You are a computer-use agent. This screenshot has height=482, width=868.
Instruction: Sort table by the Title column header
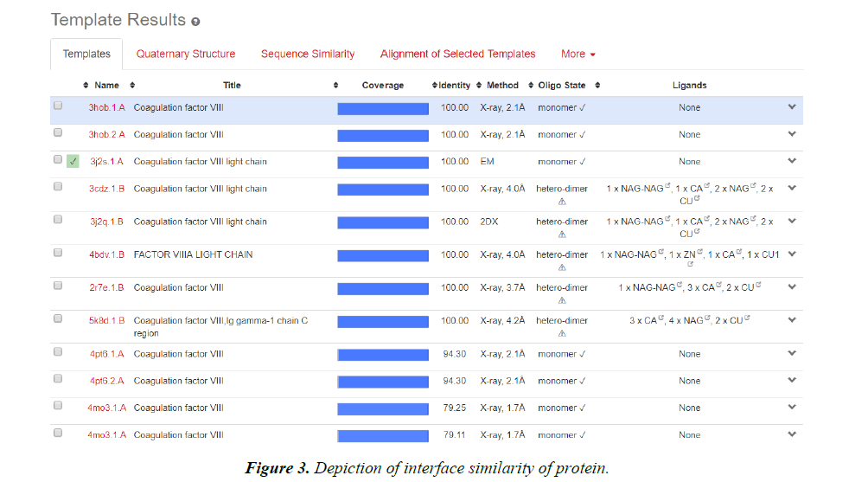pos(232,86)
